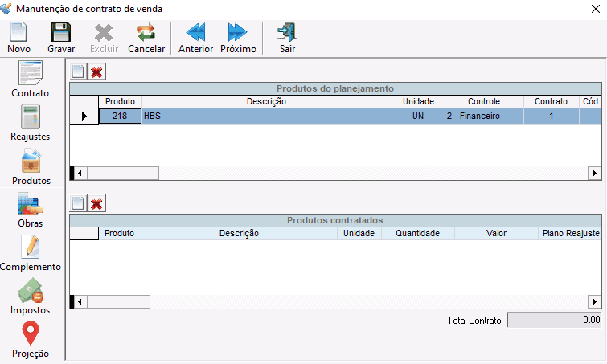This screenshot has height=364, width=607.
Task: Click the Quantidade column header
Action: pos(418,234)
